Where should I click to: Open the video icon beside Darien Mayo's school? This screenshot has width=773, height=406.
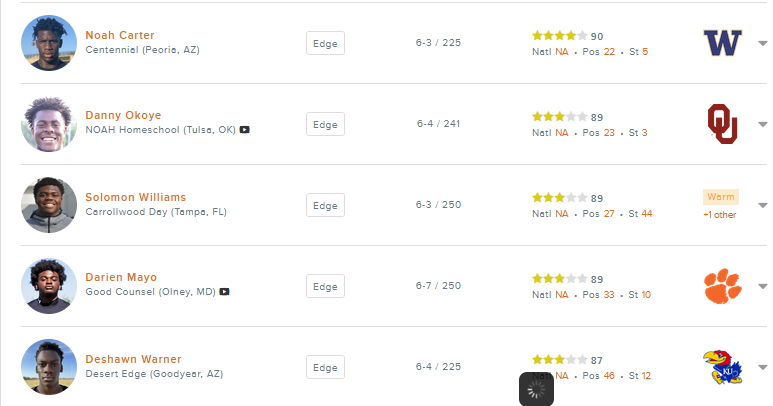(x=225, y=292)
